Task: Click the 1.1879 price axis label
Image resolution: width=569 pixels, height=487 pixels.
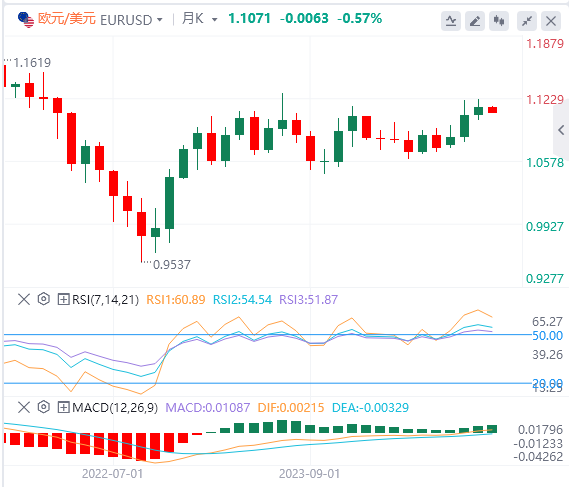Action: pos(545,44)
